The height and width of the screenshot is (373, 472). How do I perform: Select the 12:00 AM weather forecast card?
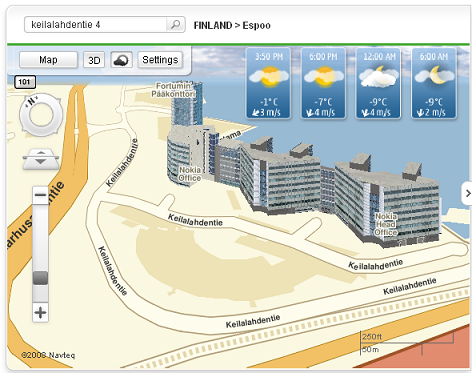pyautogui.click(x=378, y=83)
